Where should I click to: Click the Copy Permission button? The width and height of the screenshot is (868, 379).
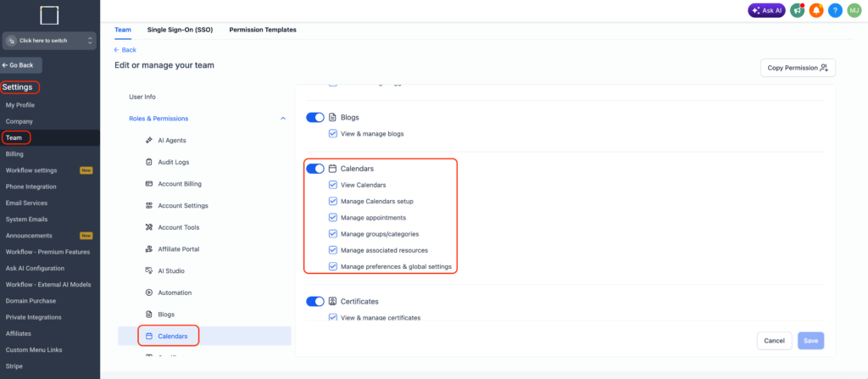pos(798,68)
